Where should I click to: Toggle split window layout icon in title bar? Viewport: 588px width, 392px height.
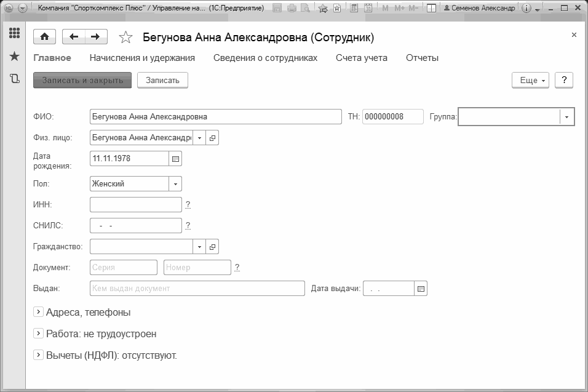pyautogui.click(x=432, y=8)
